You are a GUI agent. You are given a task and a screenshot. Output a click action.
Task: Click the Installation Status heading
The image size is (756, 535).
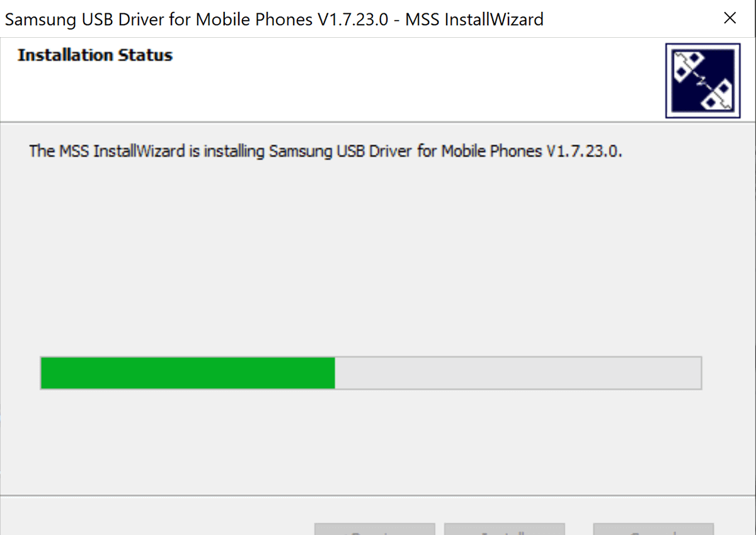click(x=95, y=55)
